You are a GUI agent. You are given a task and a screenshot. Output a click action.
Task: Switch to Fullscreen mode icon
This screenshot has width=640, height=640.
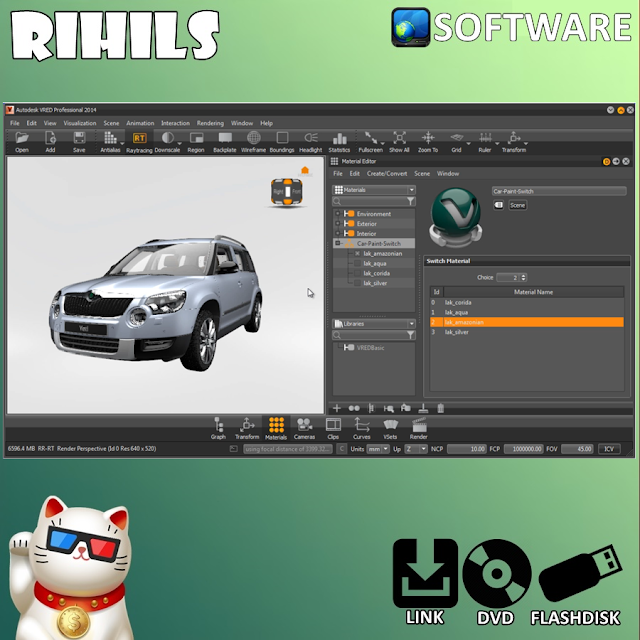(371, 138)
